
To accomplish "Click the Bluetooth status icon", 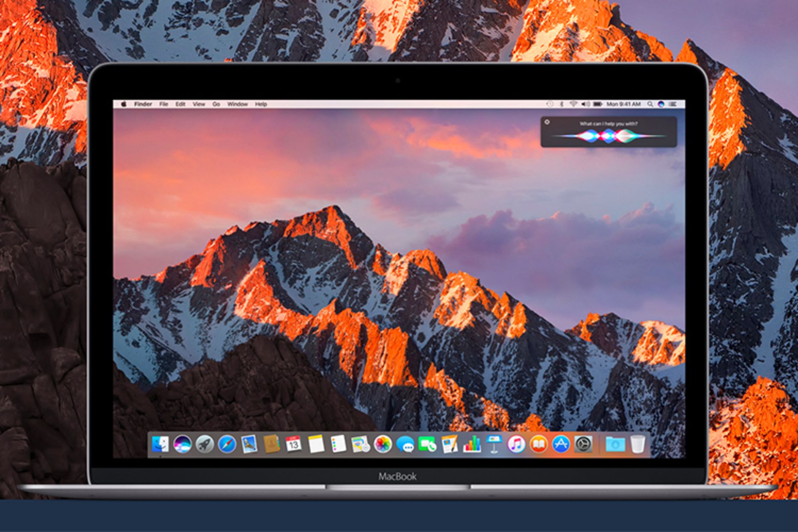I will pyautogui.click(x=562, y=104).
